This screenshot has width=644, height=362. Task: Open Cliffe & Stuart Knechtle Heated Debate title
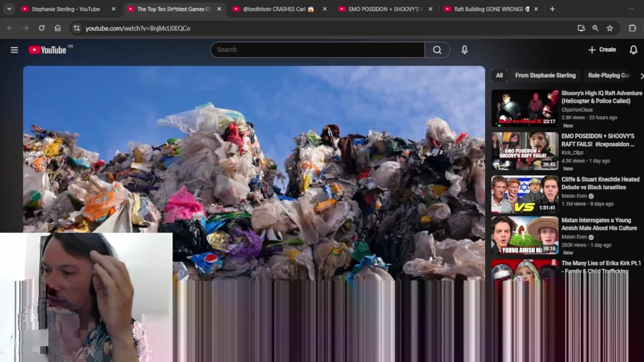pyautogui.click(x=600, y=183)
